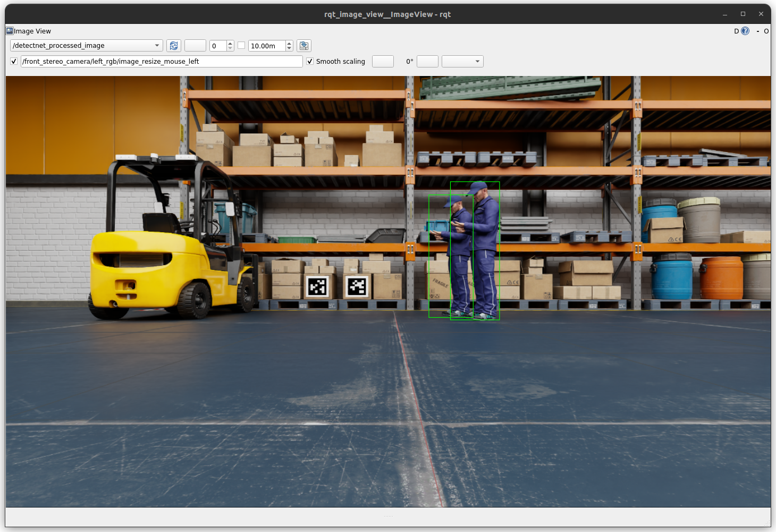This screenshot has height=532, width=776.
Task: Click the blank zoom button left of 0
Action: click(195, 46)
